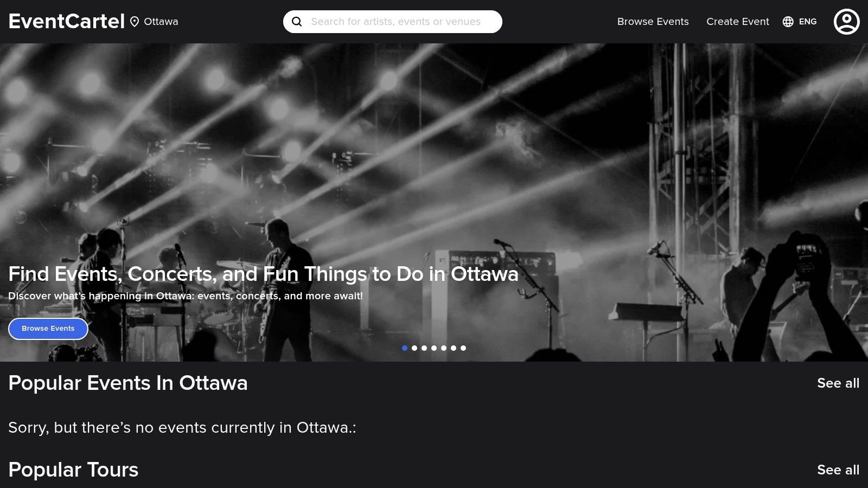Open the user account profile icon
The height and width of the screenshot is (488, 868).
tap(846, 22)
